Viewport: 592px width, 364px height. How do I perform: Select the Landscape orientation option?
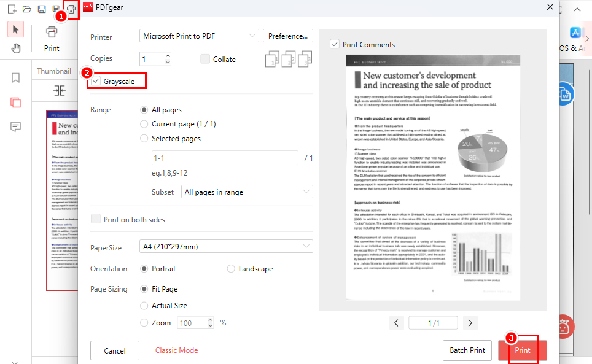coord(231,269)
